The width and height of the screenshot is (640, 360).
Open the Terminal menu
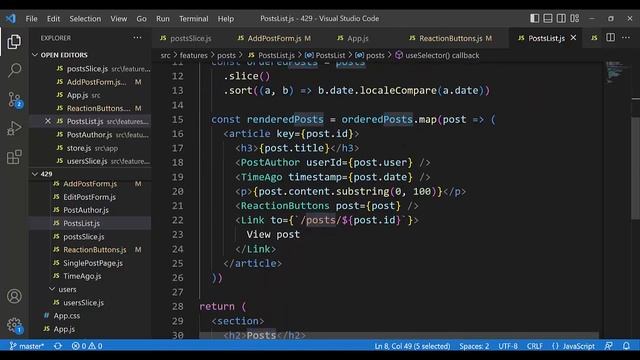pos(193,18)
